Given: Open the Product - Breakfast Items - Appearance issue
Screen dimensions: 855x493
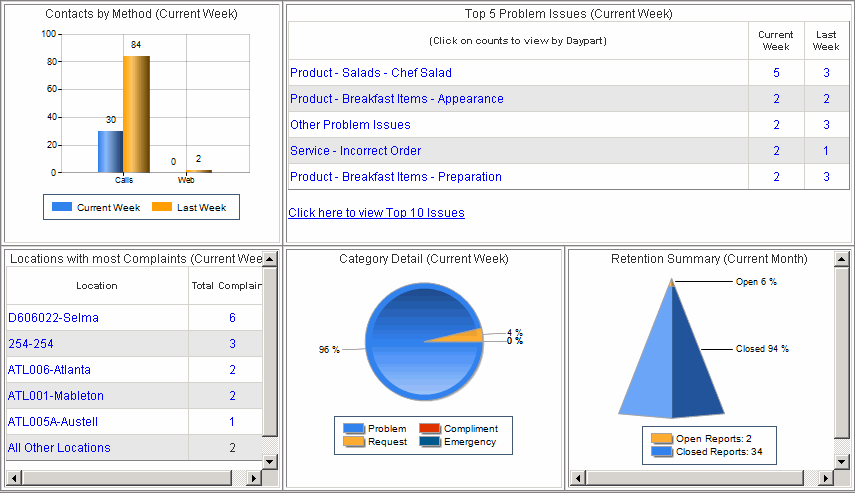Looking at the screenshot, I should click(396, 99).
